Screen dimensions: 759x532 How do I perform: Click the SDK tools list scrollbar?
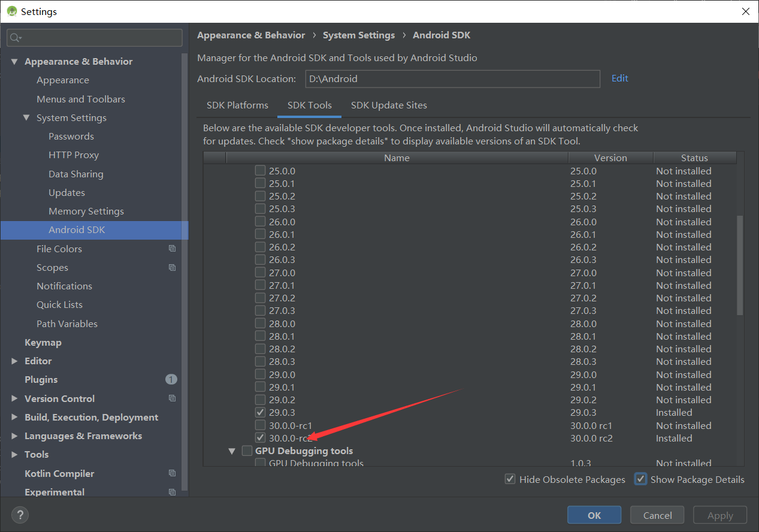[740, 265]
